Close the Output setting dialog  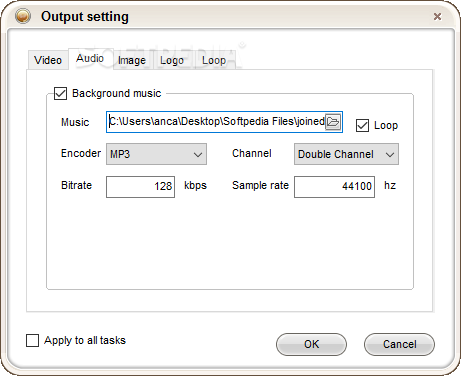[x=437, y=16]
